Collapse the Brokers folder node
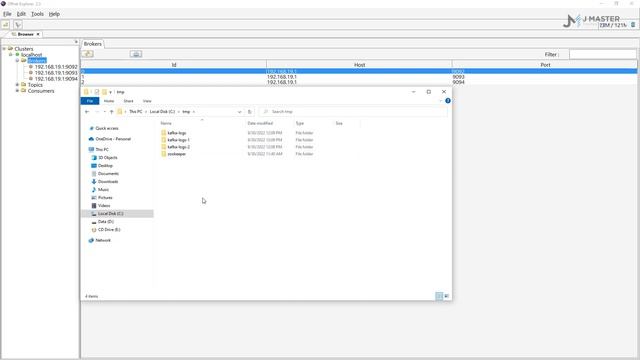 (18, 60)
